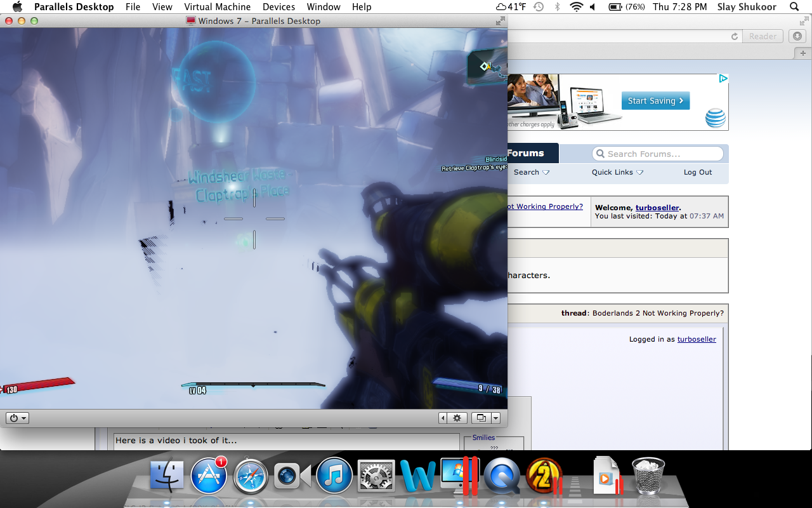Click the Bluetooth menu bar icon
This screenshot has width=812, height=508.
[557, 7]
